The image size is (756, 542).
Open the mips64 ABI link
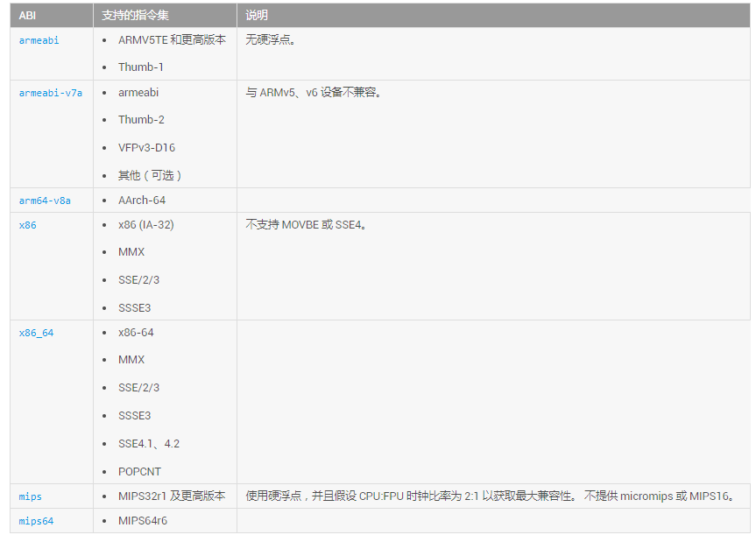(36, 521)
